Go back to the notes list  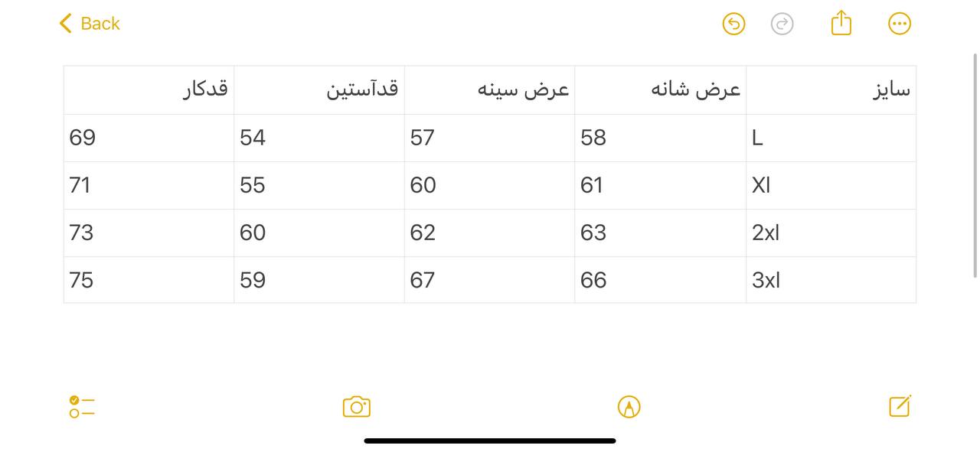point(88,23)
